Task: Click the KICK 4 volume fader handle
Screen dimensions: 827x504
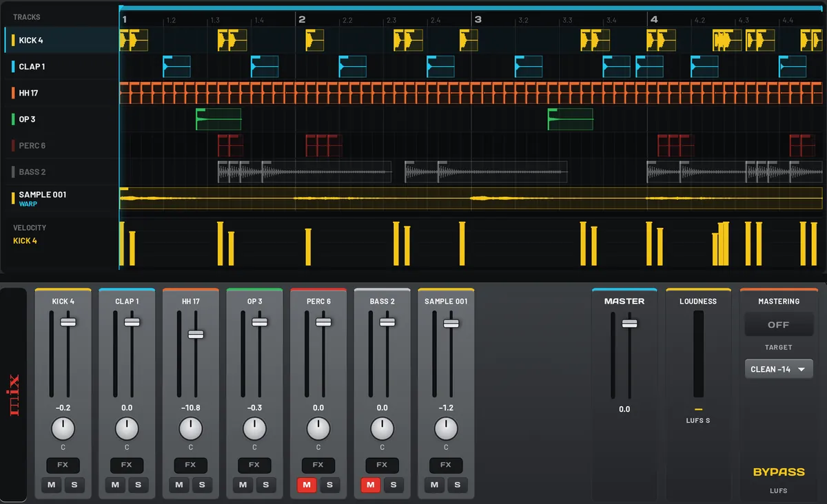Action: point(68,322)
